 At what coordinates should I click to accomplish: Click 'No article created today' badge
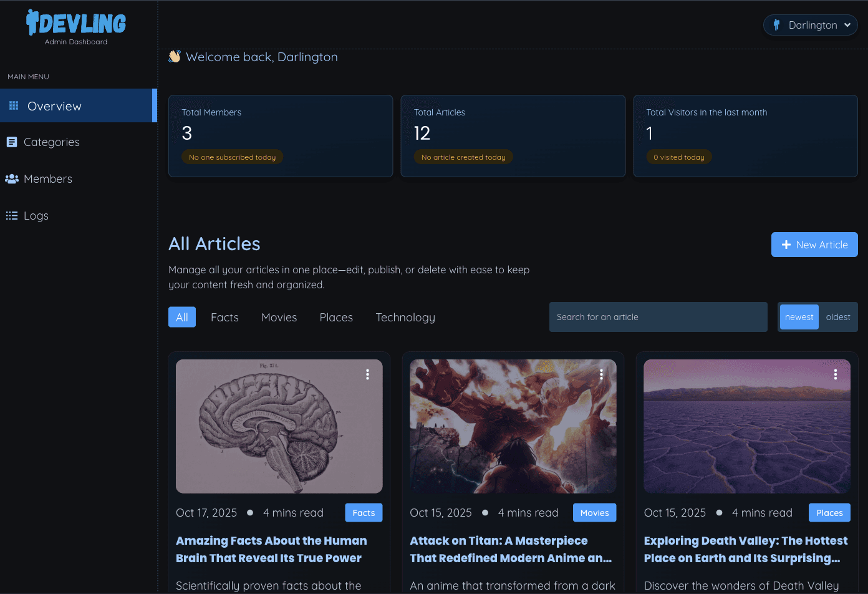(x=463, y=157)
